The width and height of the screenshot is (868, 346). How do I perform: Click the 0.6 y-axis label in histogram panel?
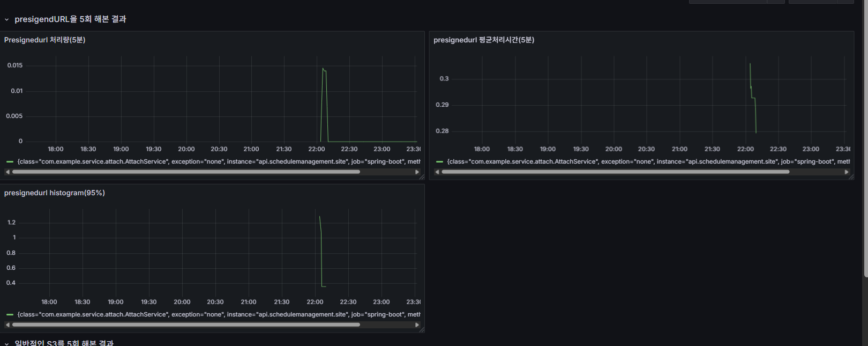tap(11, 268)
